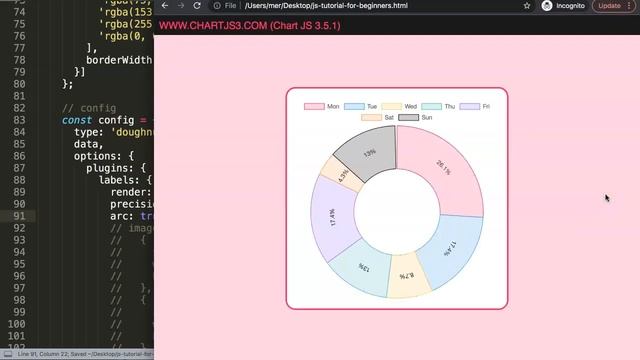Viewport: 640px width, 360px height.
Task: Click the 'options: {' code line
Action: coord(104,156)
